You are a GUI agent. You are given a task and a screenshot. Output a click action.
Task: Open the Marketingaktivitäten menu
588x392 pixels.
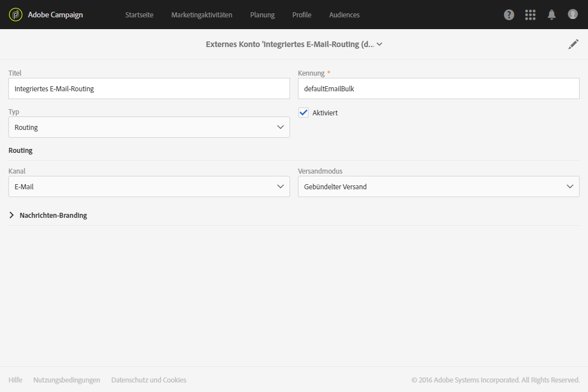[x=202, y=15]
